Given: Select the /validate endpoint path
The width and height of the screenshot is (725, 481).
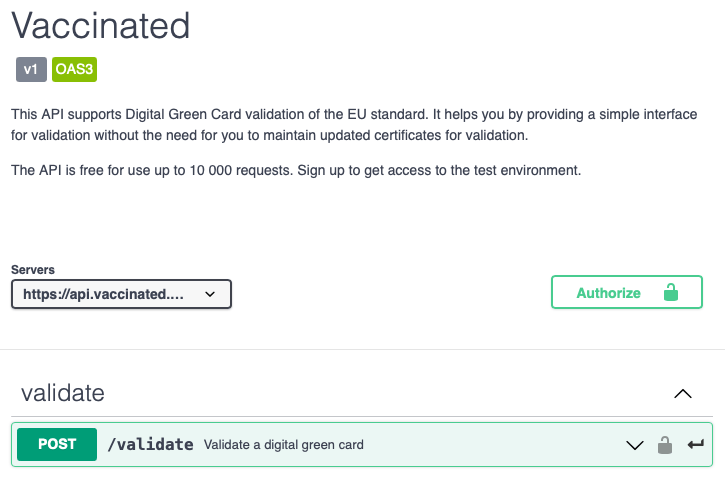Looking at the screenshot, I should [x=150, y=445].
